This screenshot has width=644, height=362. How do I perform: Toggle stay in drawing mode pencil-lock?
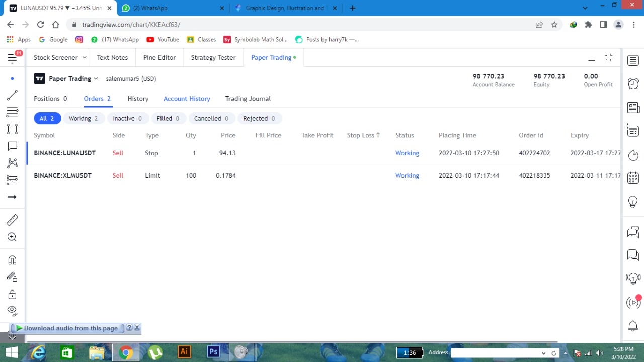[12, 277]
